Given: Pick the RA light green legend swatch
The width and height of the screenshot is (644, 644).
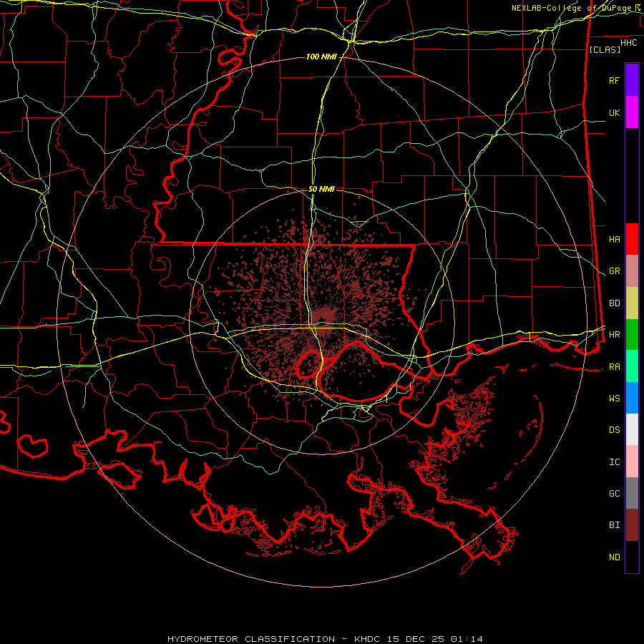Looking at the screenshot, I should click(x=632, y=366).
